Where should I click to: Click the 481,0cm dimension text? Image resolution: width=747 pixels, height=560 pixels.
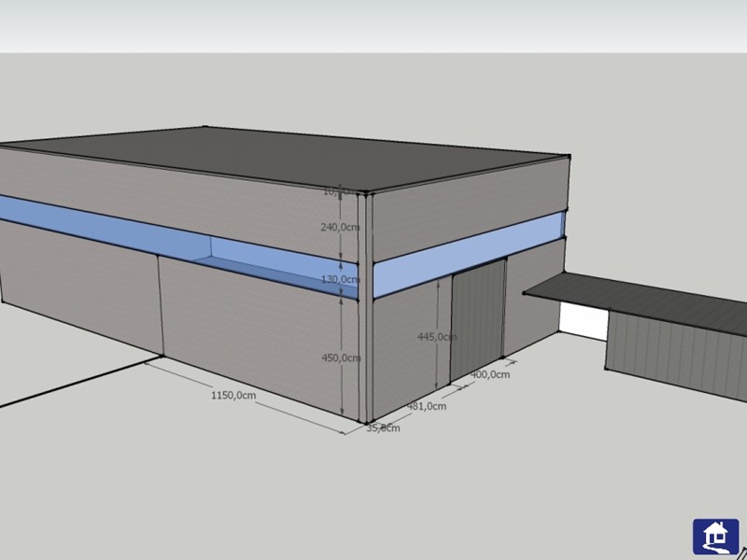pos(427,406)
